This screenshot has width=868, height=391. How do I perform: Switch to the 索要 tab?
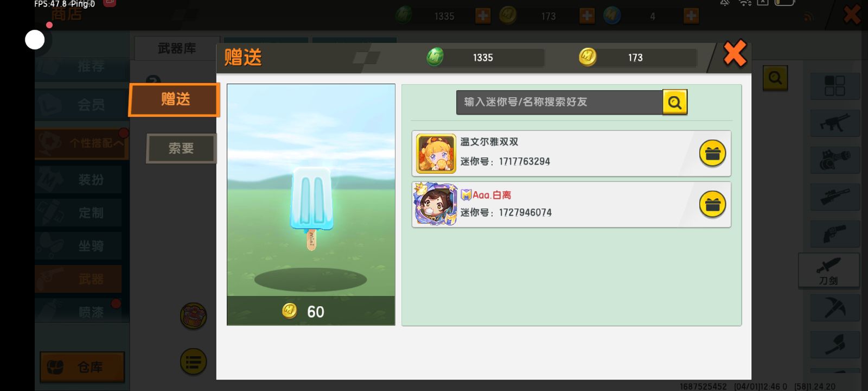181,148
